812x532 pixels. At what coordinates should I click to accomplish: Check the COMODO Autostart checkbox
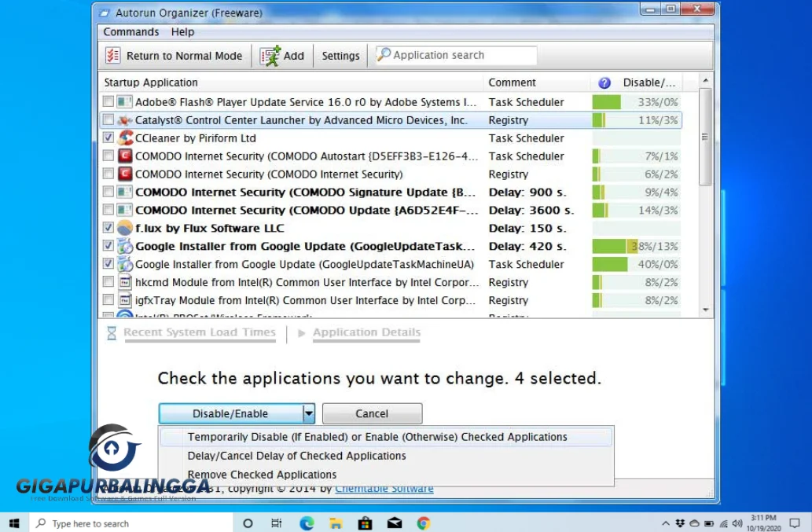pyautogui.click(x=108, y=156)
